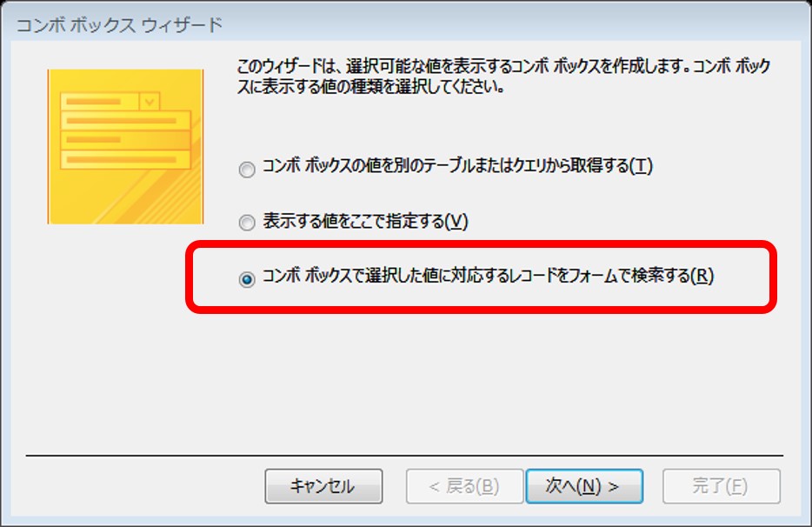Viewport: 812px width, 527px height.
Task: Click the disabled < 戻る(B) button
Action: [464, 486]
